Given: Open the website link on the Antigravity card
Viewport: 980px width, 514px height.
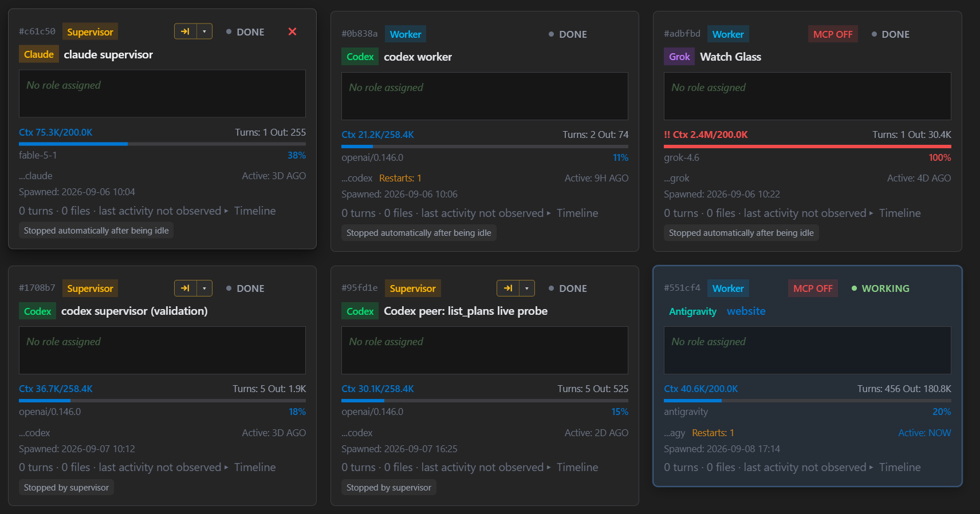Looking at the screenshot, I should coord(746,311).
